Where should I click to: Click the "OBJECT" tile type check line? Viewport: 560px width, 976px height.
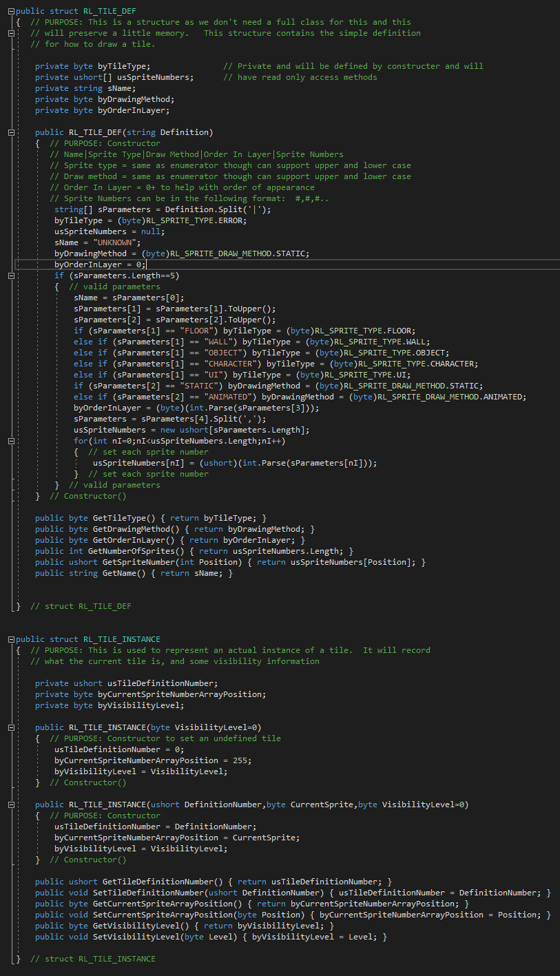point(261,353)
